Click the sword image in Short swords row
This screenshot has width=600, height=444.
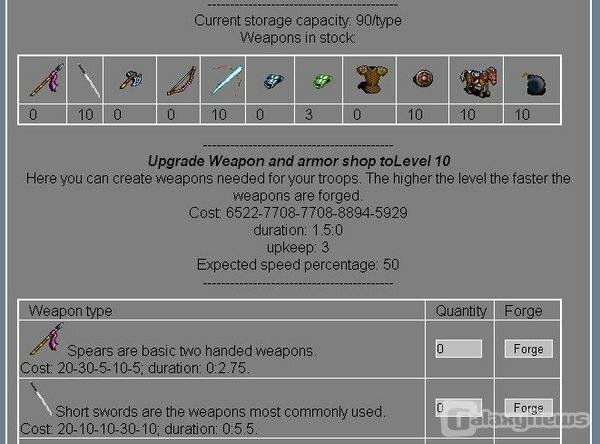click(x=41, y=399)
